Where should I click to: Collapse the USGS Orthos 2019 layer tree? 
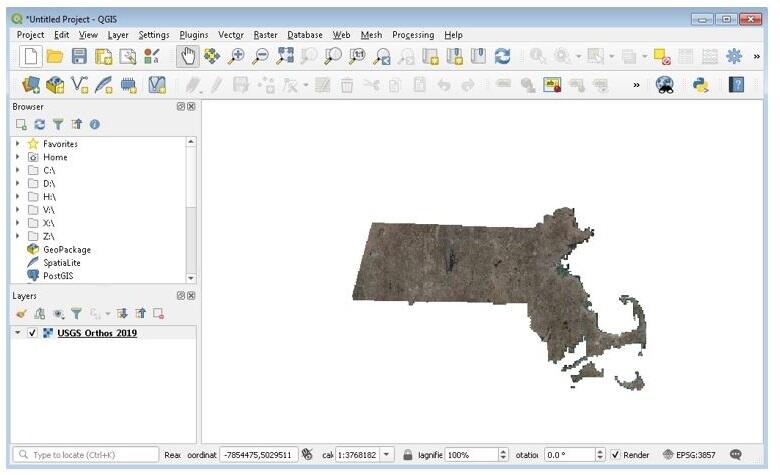(x=18, y=333)
